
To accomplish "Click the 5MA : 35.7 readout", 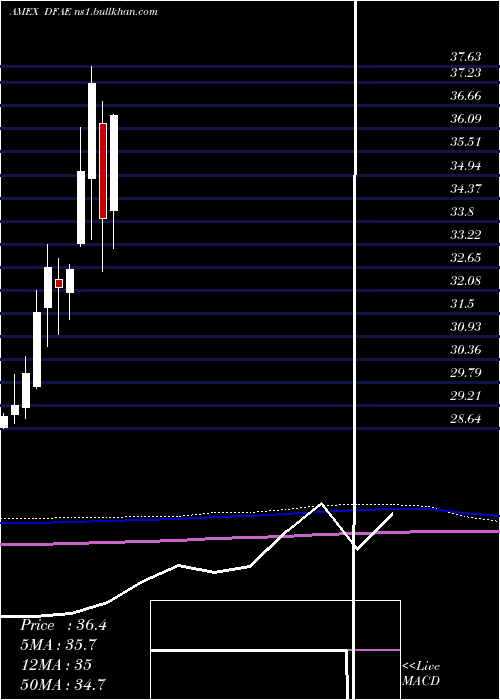I will coord(58,645).
